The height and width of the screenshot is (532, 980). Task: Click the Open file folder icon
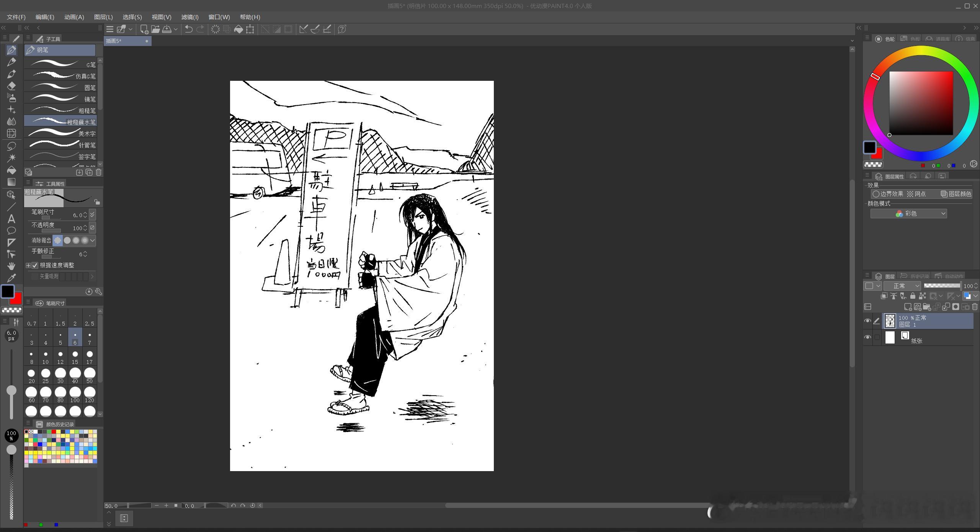(x=155, y=29)
